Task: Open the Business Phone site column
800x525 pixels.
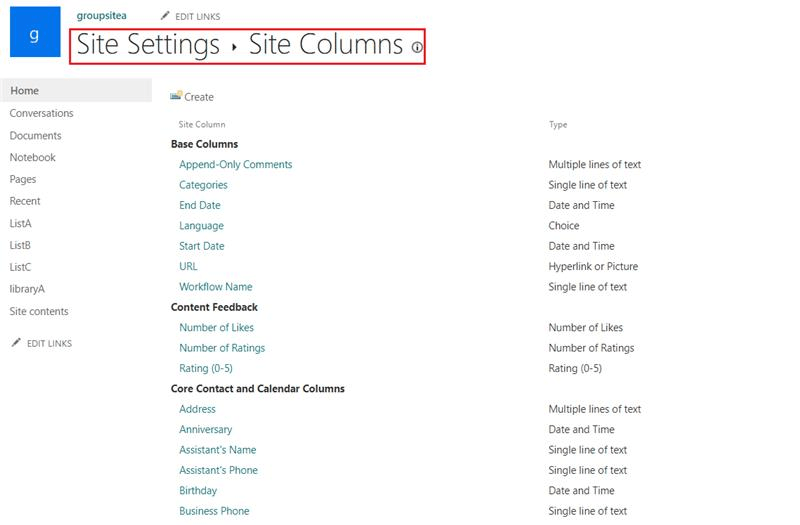Action: click(x=214, y=511)
